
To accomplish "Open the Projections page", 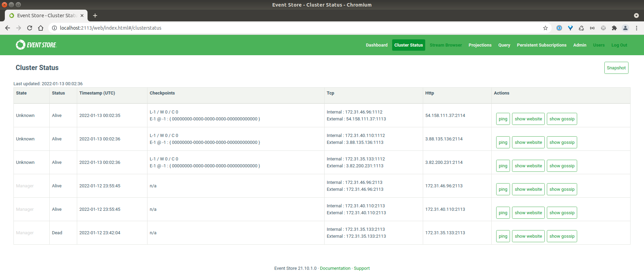I will (480, 45).
